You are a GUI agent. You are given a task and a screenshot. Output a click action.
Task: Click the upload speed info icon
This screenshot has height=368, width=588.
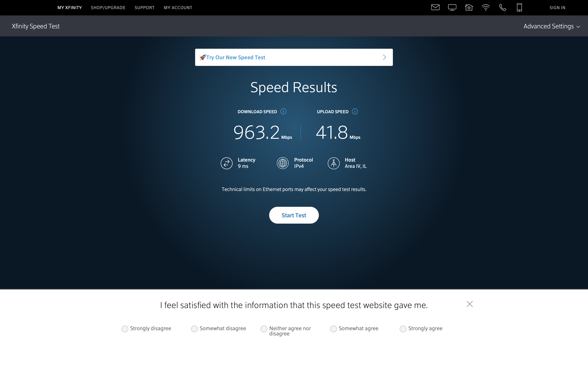355,111
